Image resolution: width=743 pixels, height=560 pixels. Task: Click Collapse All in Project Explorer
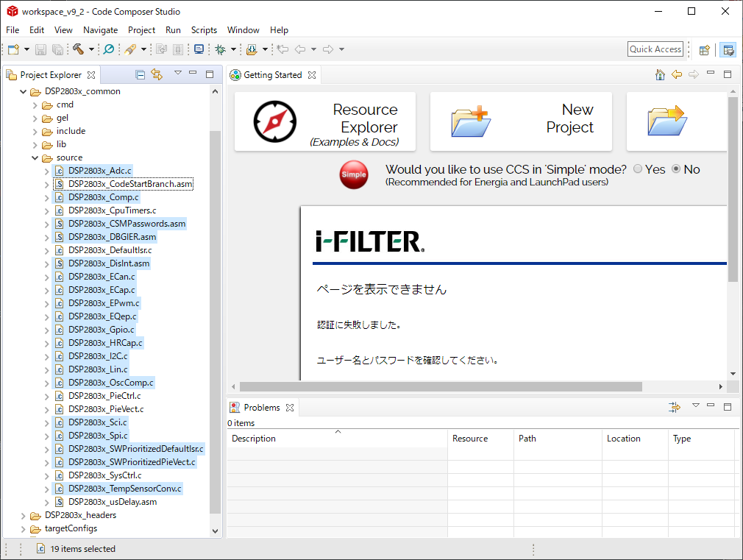pos(141,74)
